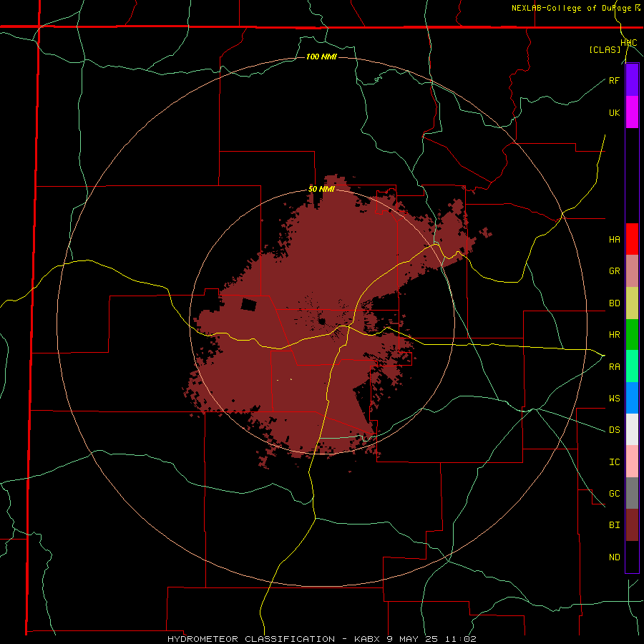Viewport: 644px width, 644px height.
Task: Click the ND legend label text
Action: pos(614,557)
